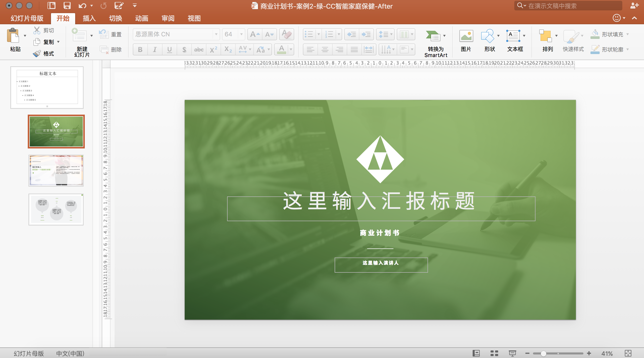Click the Text Box icon
Viewport: 644px width, 358px height.
513,36
